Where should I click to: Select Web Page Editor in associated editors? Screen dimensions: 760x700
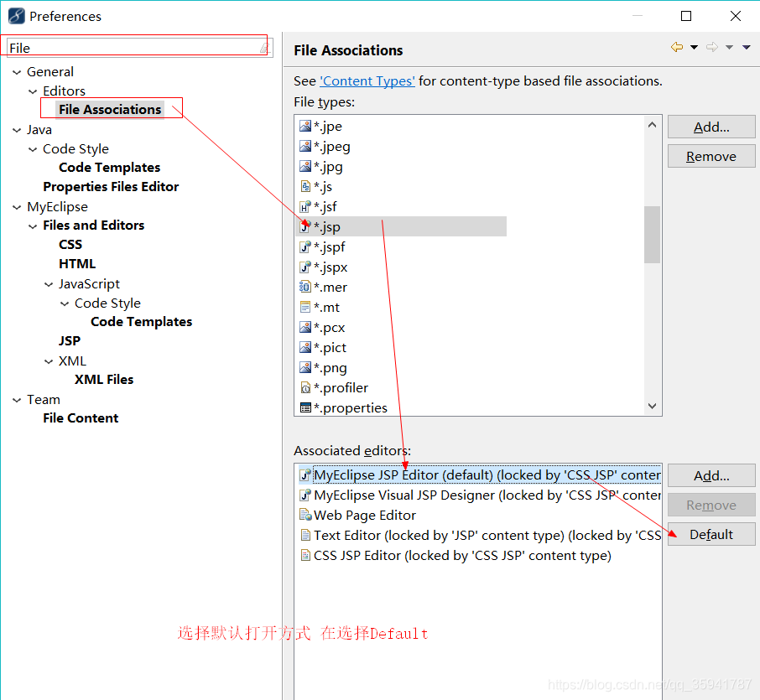tap(365, 515)
